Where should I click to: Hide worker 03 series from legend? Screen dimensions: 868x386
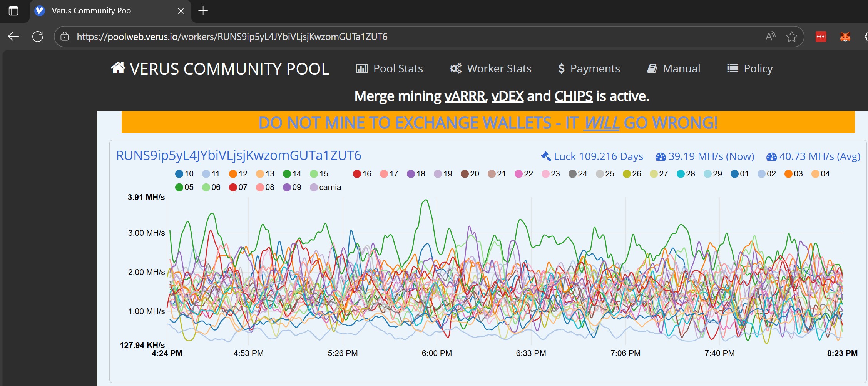point(793,174)
